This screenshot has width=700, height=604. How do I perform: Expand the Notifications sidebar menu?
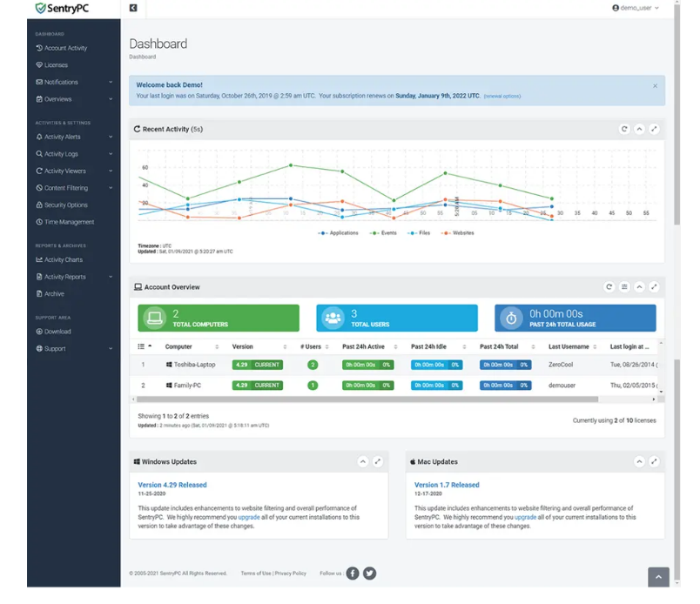coord(74,82)
